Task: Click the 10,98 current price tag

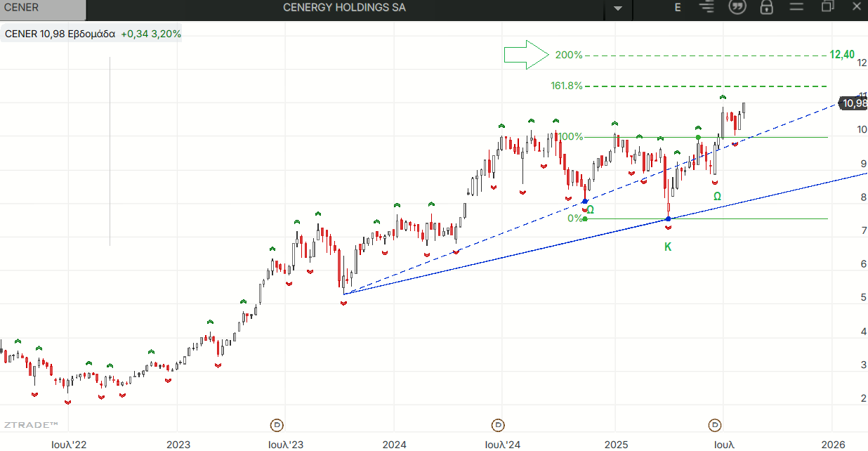Action: 854,103
